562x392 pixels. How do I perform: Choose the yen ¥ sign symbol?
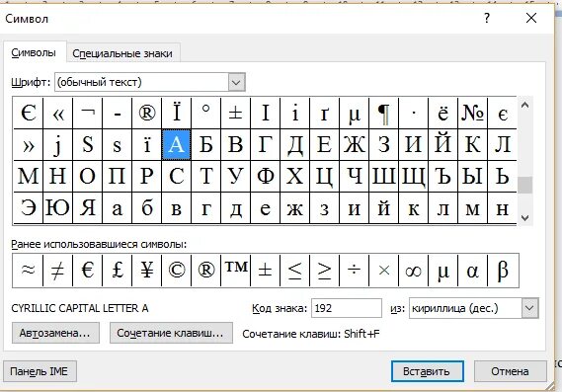[x=146, y=271]
